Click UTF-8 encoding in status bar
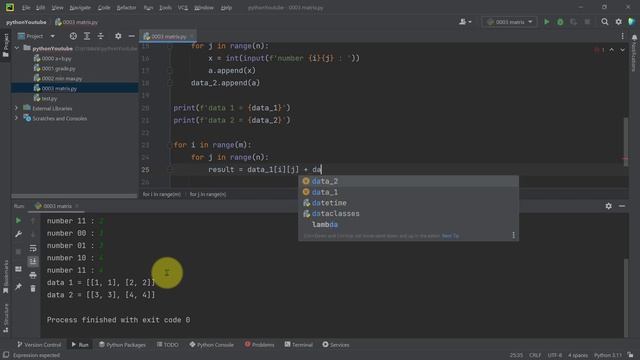This screenshot has width=640, height=360. (555, 356)
